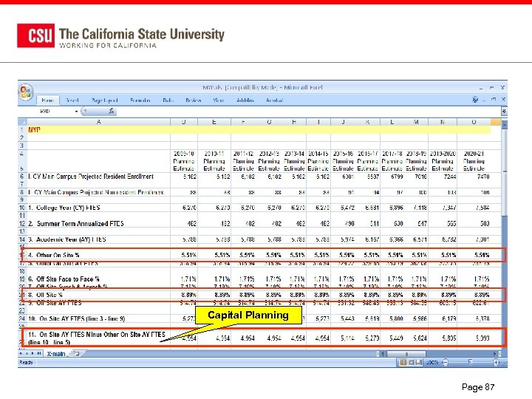The image size is (532, 399).
Task: Open the Formulas ribbon tab
Action: (140, 100)
